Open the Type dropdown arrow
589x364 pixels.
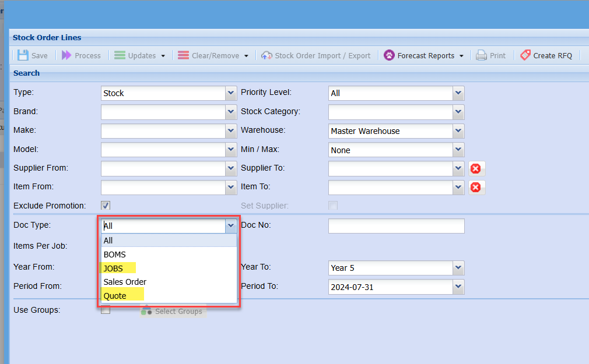click(x=230, y=93)
